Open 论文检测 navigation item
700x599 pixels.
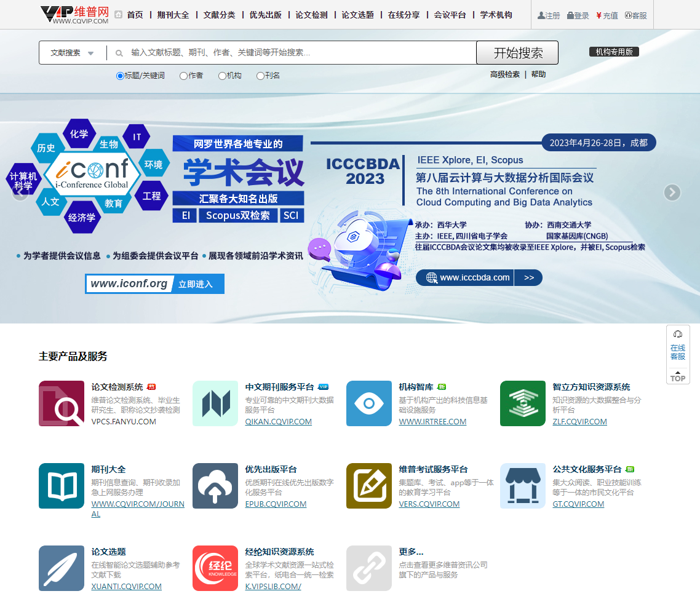(x=312, y=15)
